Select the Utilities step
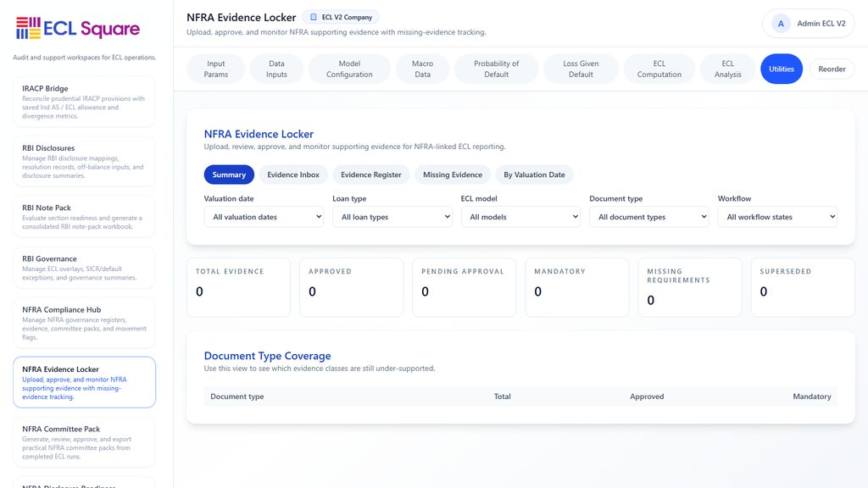The width and height of the screenshot is (868, 488). (781, 69)
